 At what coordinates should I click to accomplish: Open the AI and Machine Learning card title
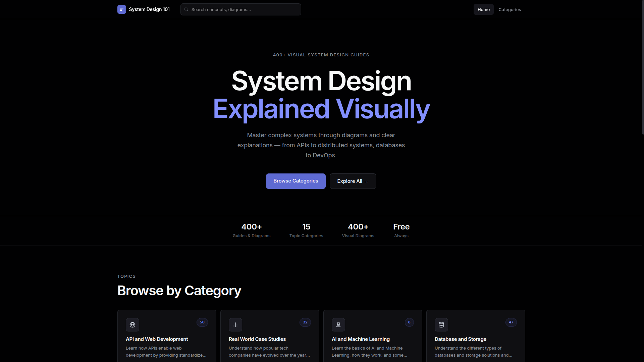pos(361,339)
